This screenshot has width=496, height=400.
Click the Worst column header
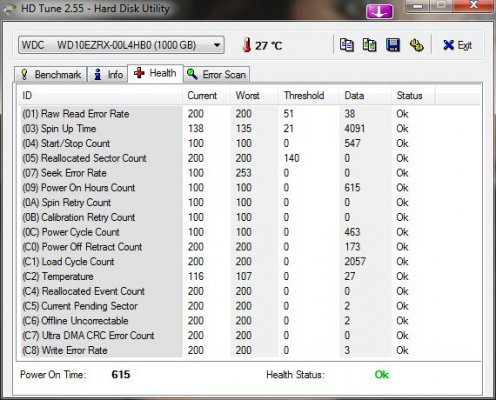[254, 96]
